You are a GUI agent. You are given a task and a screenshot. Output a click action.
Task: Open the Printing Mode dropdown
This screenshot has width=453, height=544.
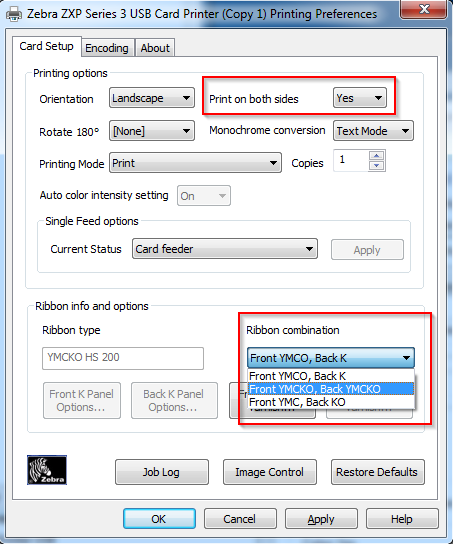(x=195, y=163)
